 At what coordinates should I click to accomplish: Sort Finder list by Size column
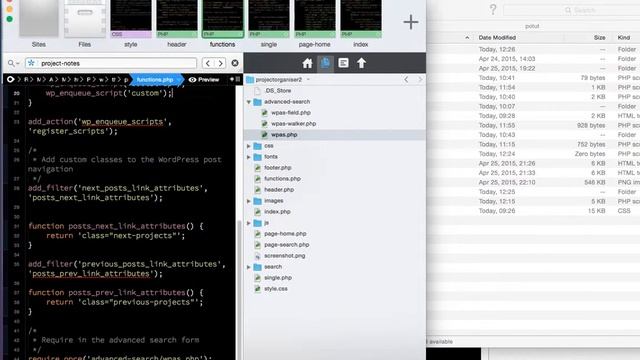[599, 38]
